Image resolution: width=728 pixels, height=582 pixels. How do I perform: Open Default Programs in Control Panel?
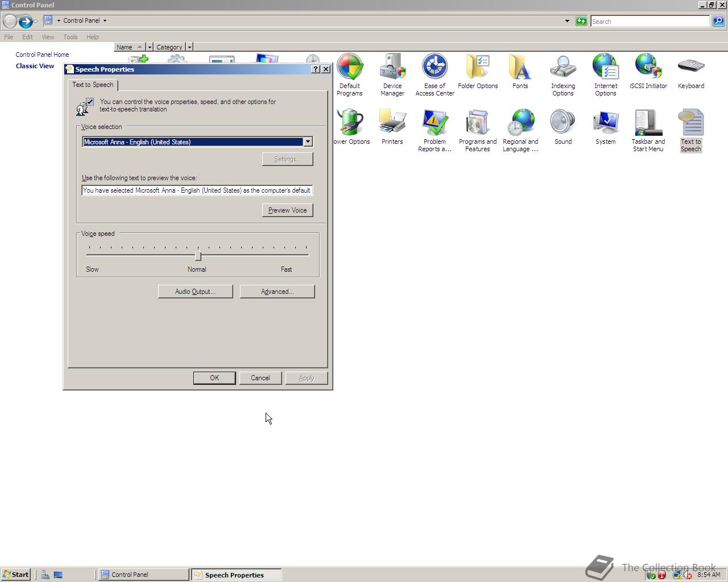350,74
